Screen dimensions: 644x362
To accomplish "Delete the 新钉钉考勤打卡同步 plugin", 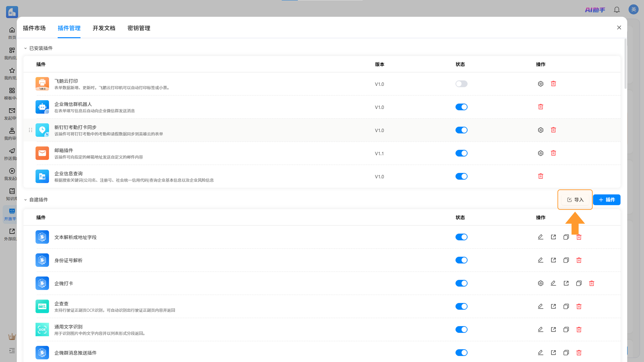I will pos(553,130).
